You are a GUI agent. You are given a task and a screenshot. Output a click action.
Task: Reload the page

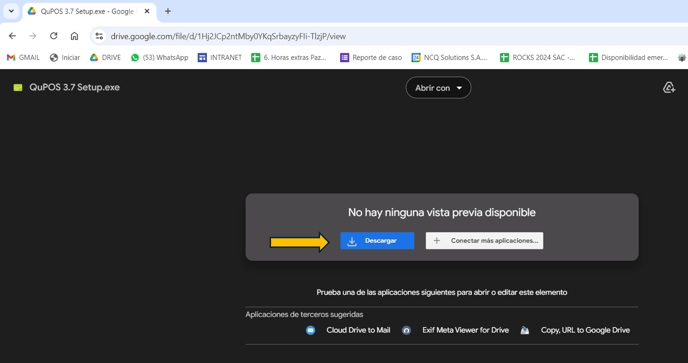tap(54, 36)
